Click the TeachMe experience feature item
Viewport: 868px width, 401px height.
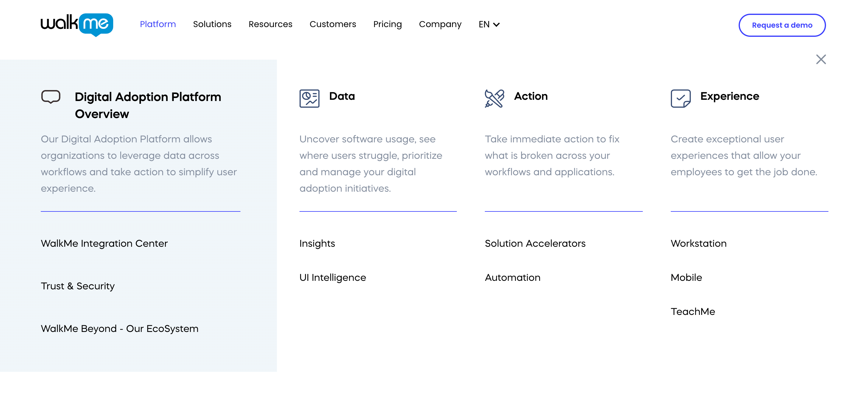693,311
